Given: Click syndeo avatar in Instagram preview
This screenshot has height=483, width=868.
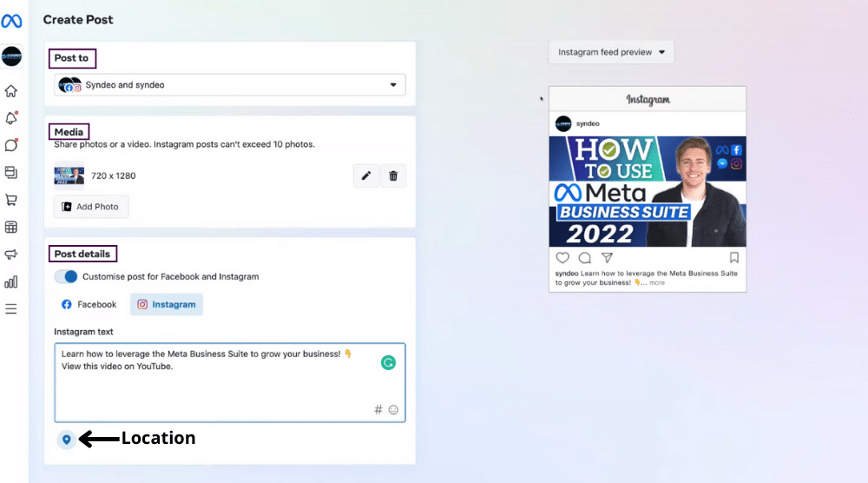Looking at the screenshot, I should click(563, 123).
